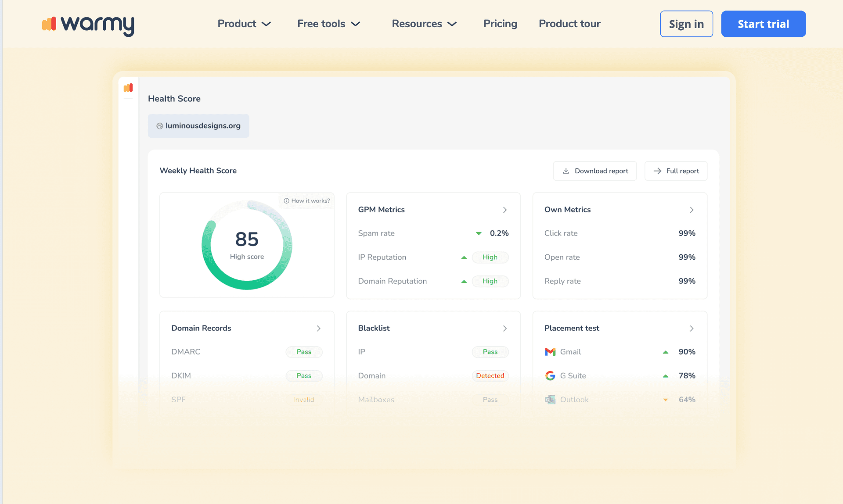Click the arrow icon in Full report
Screen dimensions: 843x504
pos(657,171)
